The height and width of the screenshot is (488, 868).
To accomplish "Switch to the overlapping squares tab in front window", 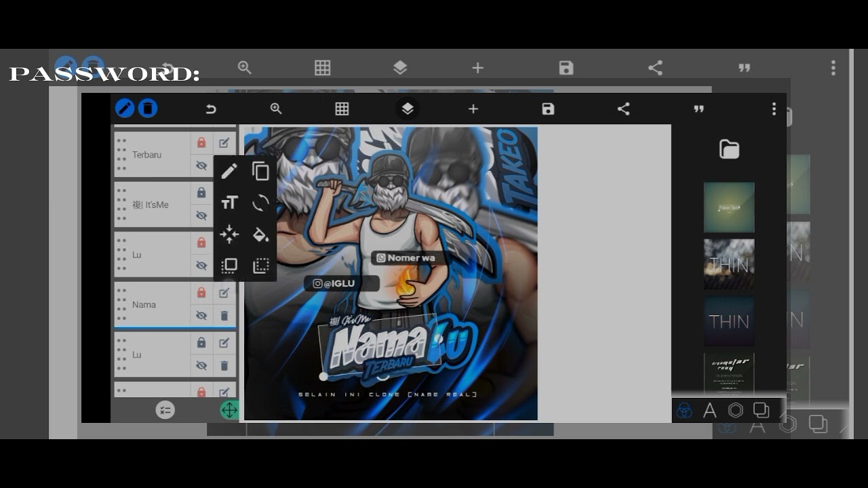I will (x=762, y=410).
